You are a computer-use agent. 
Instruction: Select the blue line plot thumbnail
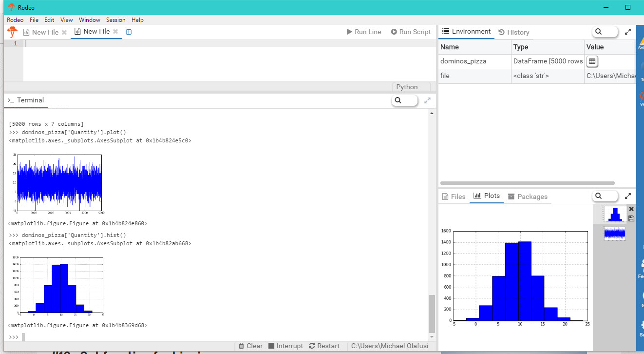coord(614,234)
